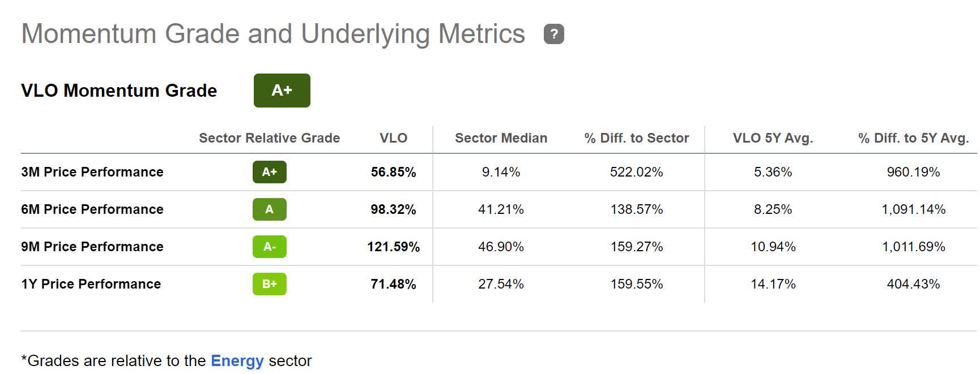Click the A+ VLO Momentum Grade badge
The width and height of the screenshot is (980, 374).
tap(282, 91)
